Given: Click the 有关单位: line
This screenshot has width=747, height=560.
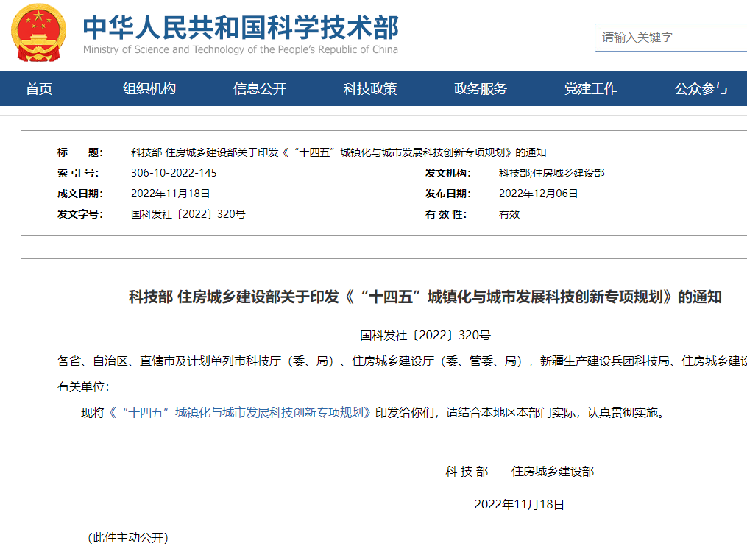Looking at the screenshot, I should (x=83, y=386).
